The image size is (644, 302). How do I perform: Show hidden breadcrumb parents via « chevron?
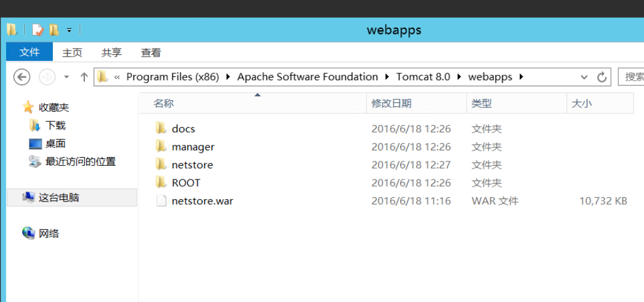117,77
